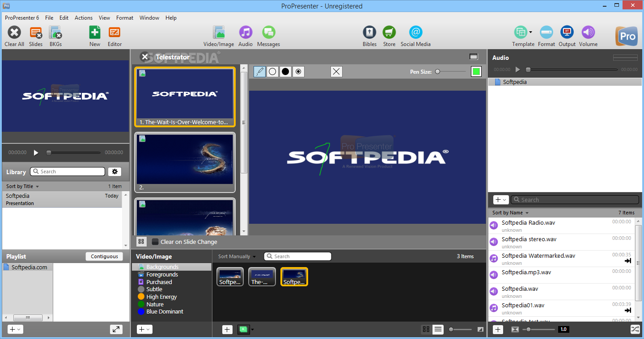Adjust the Pen Size slider

(x=451, y=71)
